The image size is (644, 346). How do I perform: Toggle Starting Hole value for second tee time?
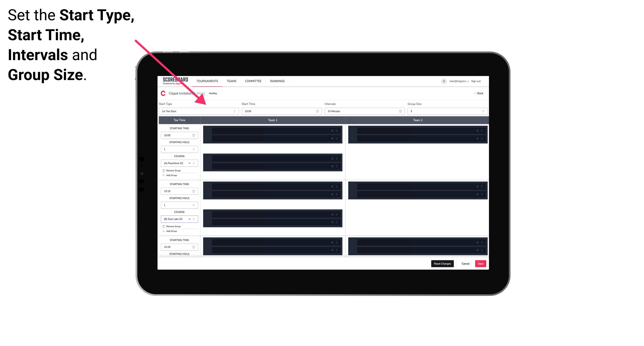[194, 204]
